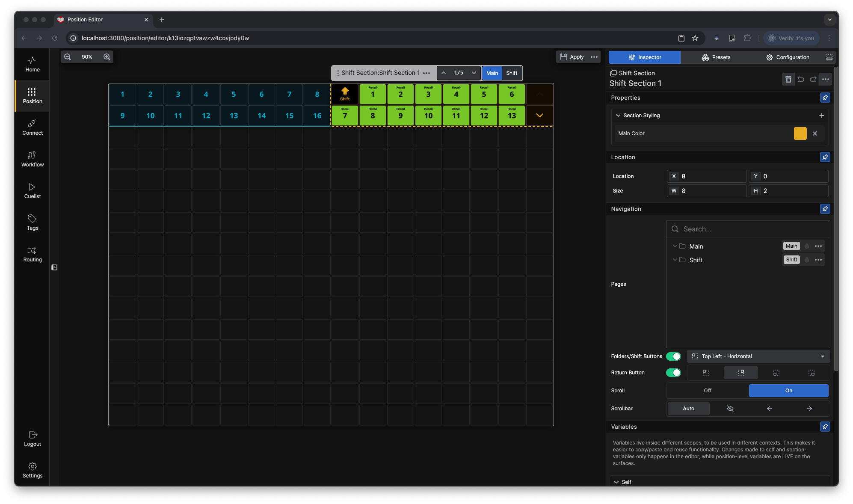Pin the Location panel section
This screenshot has width=853, height=504.
(825, 157)
